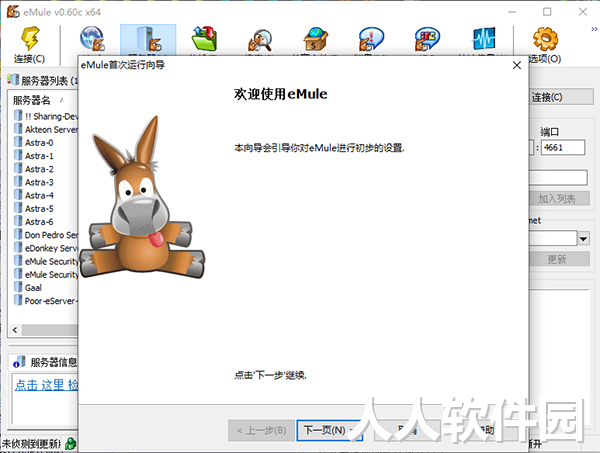Open the Statistics waveform icon
The image size is (600, 453).
484,38
